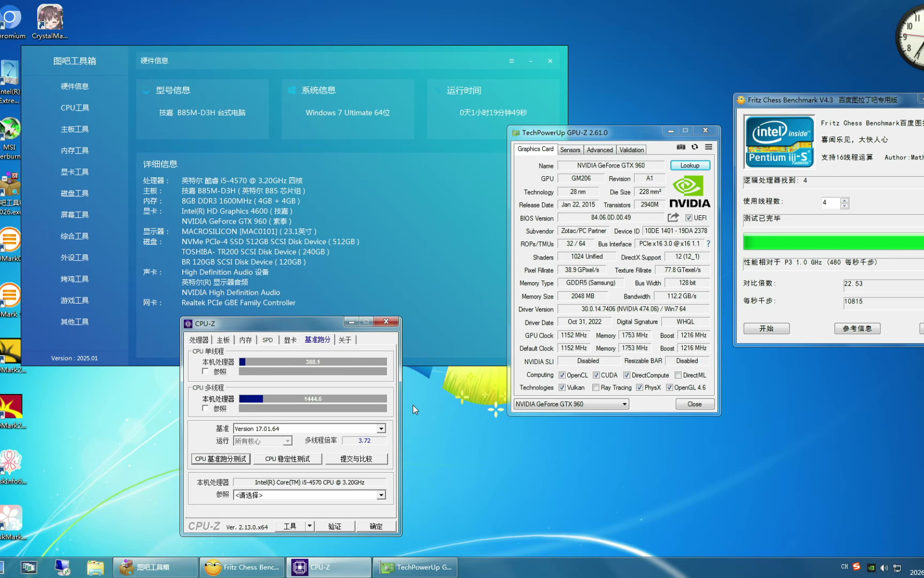
Task: Switch to 图吧工具箱 on the taskbar
Action: coord(156,567)
